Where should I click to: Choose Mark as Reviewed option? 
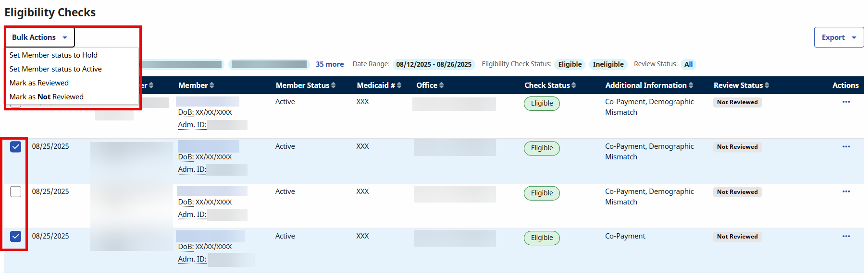click(x=39, y=83)
